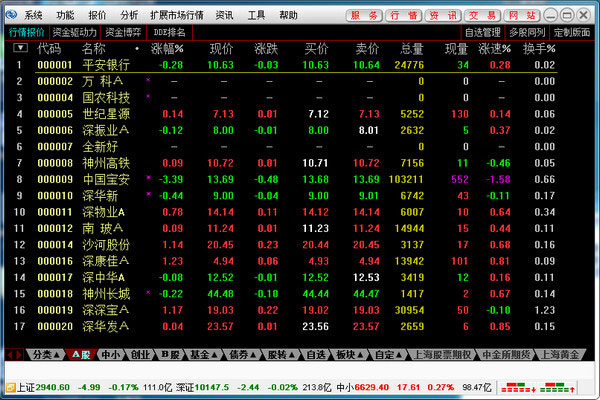Click the blue application logo icon
The height and width of the screenshot is (400, 600).
[11, 15]
